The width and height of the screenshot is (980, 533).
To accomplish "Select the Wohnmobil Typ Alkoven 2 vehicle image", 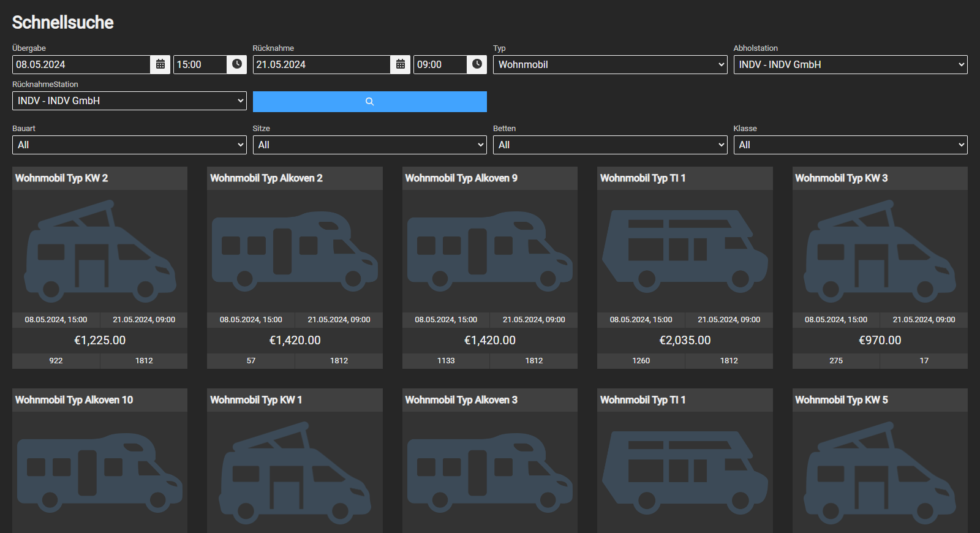I will 295,251.
